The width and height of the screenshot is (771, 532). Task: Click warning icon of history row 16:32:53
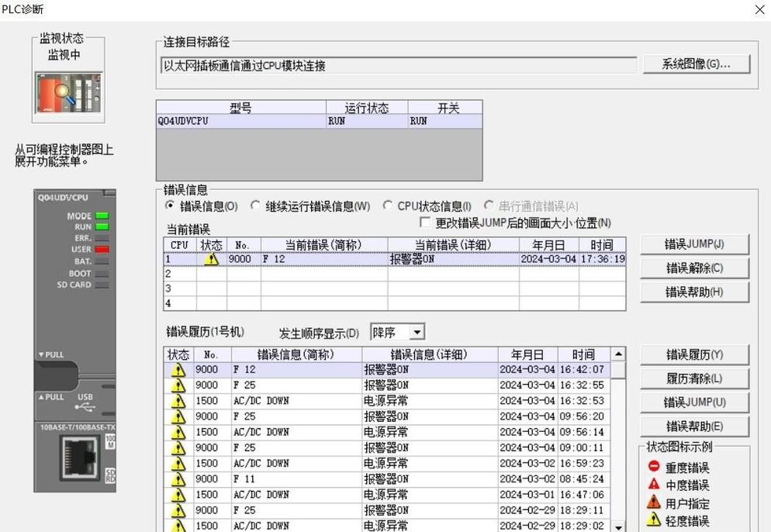click(x=178, y=401)
